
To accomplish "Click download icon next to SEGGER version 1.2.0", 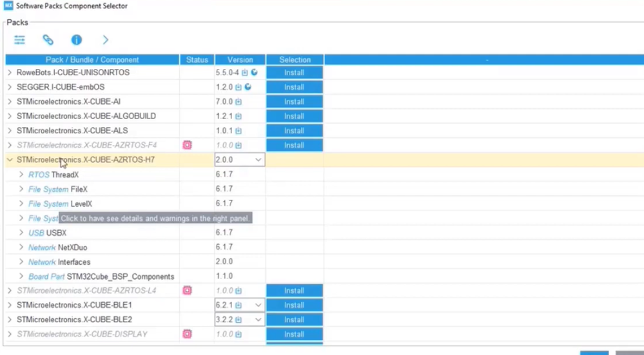I will (x=239, y=88).
